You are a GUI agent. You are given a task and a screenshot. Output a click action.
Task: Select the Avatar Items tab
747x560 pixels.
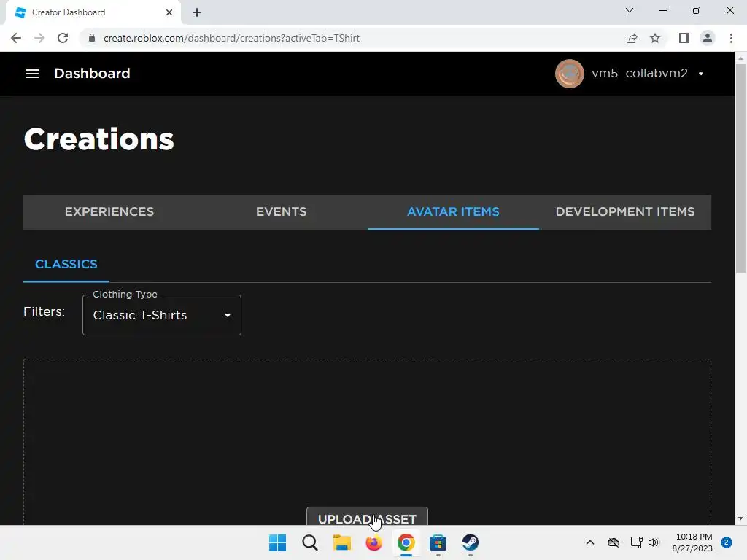(x=453, y=212)
